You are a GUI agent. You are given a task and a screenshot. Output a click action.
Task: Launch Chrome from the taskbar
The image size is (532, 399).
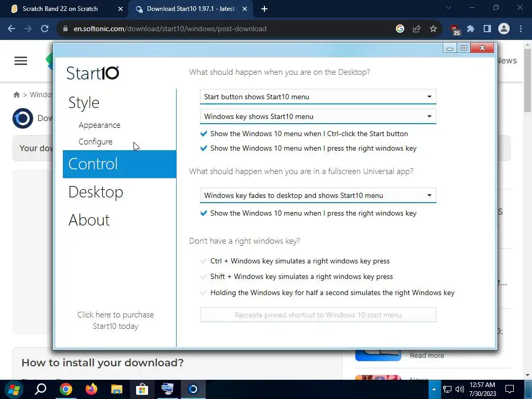[66, 389]
